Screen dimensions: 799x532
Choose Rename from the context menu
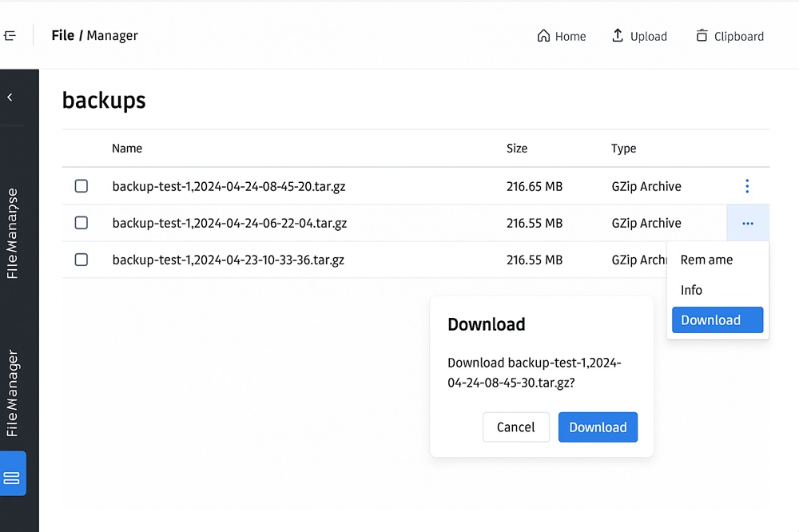(x=706, y=260)
